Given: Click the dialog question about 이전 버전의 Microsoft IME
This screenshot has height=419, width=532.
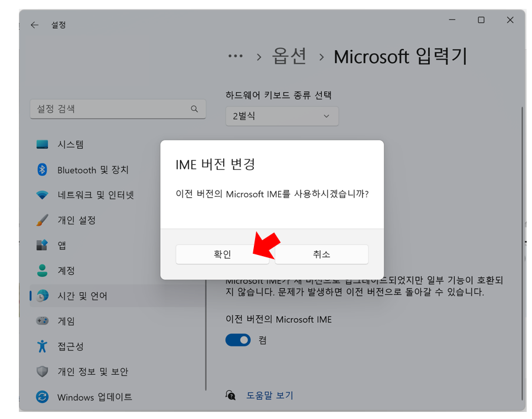Looking at the screenshot, I should (x=272, y=194).
